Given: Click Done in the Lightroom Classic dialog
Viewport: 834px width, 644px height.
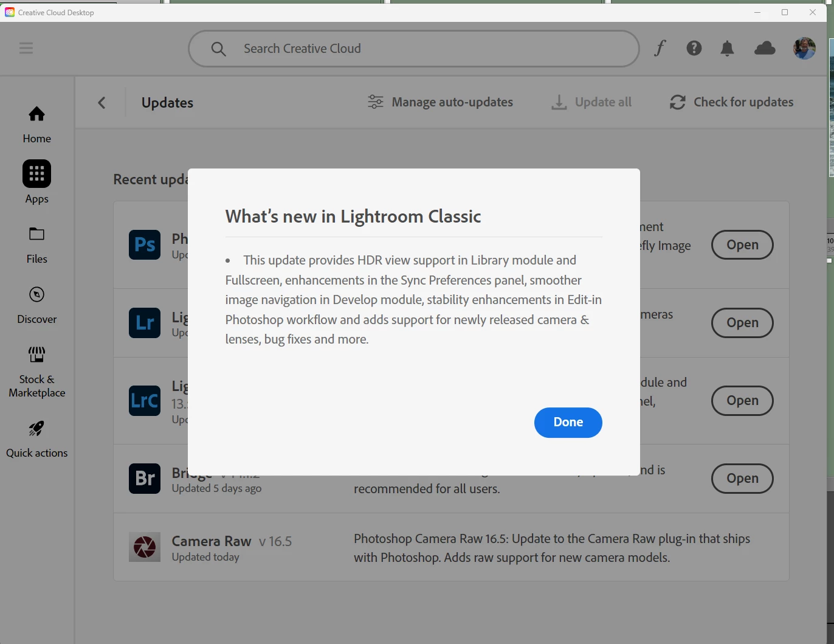Looking at the screenshot, I should (568, 422).
